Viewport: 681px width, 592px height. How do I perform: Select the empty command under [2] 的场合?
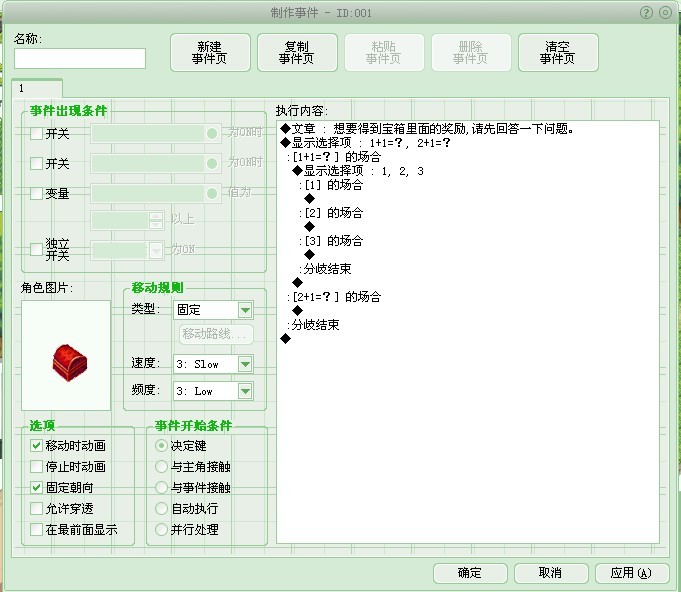(x=309, y=227)
